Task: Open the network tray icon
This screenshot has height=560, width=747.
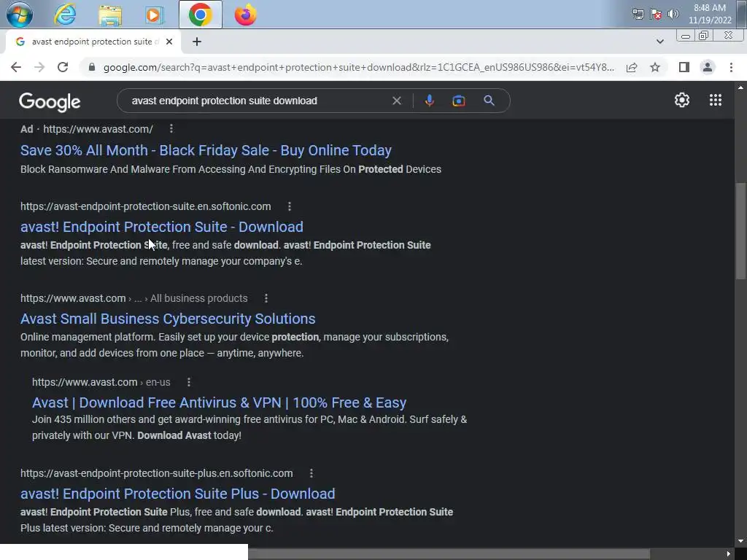Action: coord(638,14)
